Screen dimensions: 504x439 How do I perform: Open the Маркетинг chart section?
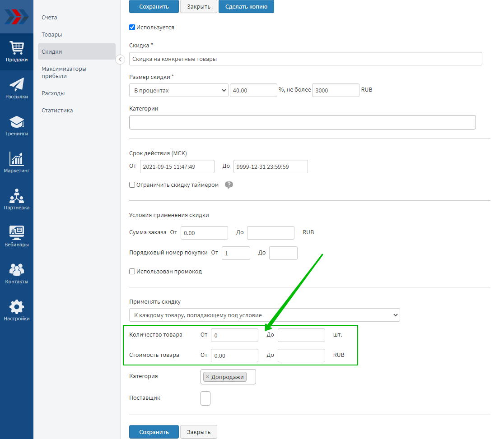[x=17, y=162]
